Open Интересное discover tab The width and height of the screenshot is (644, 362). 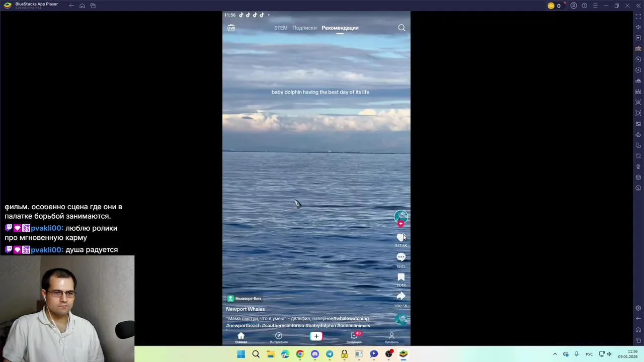(279, 338)
